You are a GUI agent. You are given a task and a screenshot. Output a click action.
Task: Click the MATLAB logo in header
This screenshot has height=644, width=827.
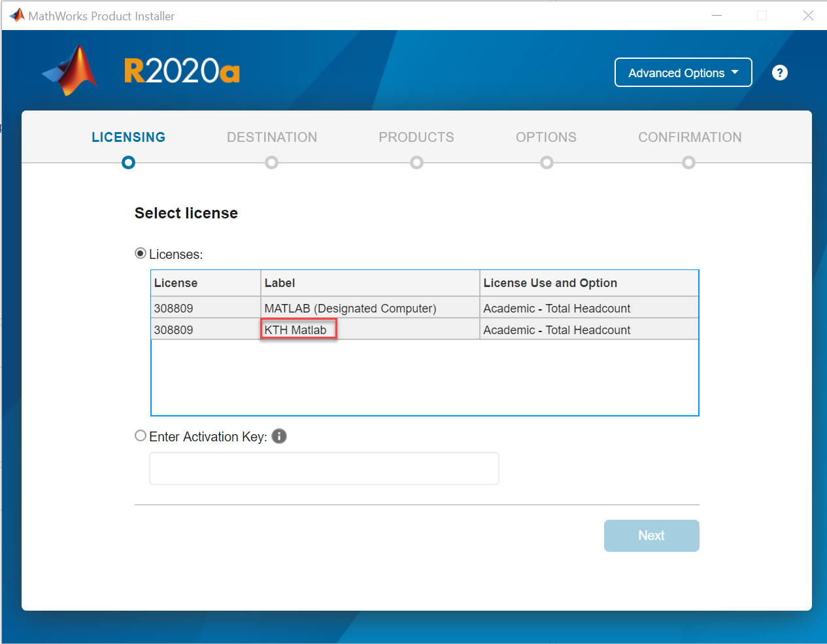[71, 71]
